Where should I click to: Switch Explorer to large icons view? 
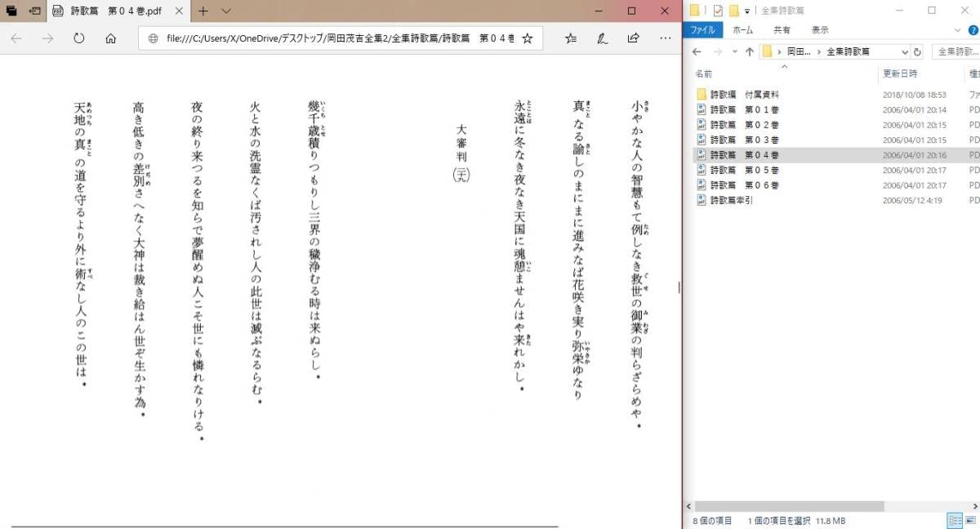[972, 520]
